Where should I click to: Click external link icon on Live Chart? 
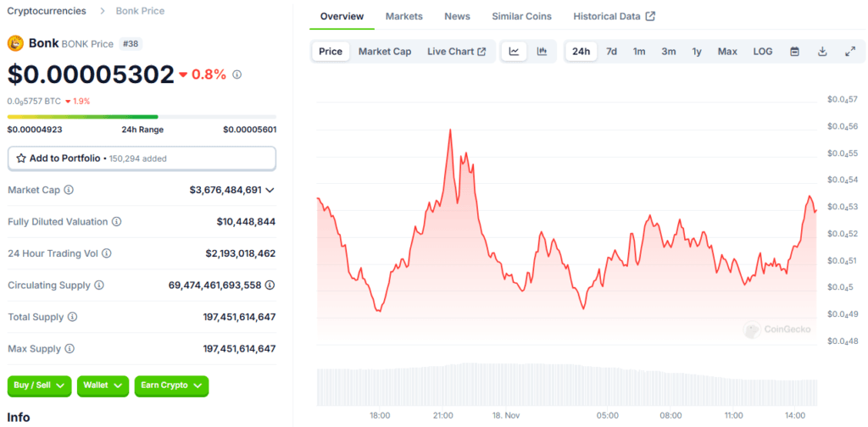(x=481, y=52)
